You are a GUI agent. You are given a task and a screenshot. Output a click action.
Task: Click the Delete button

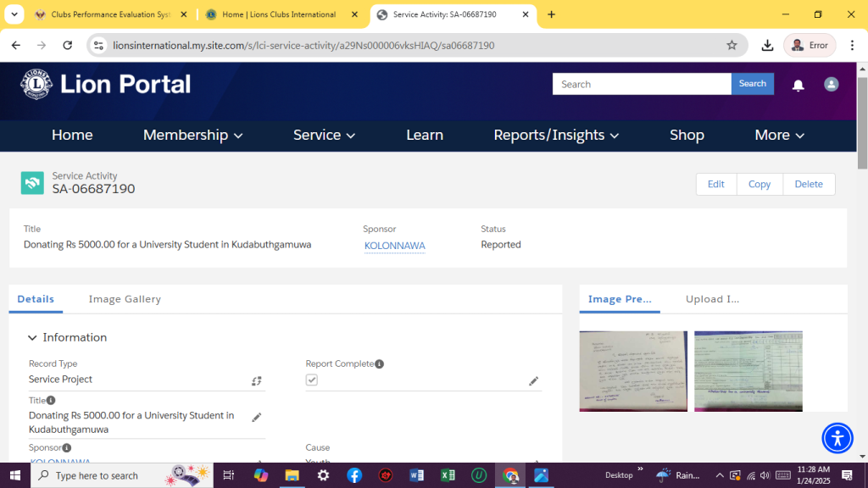click(x=809, y=184)
